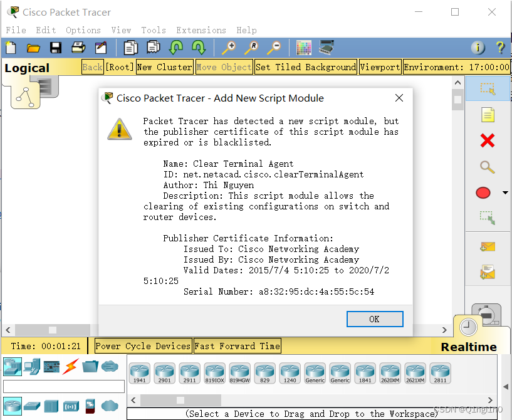Click the Zoom Reset magnifier icon

click(251, 48)
